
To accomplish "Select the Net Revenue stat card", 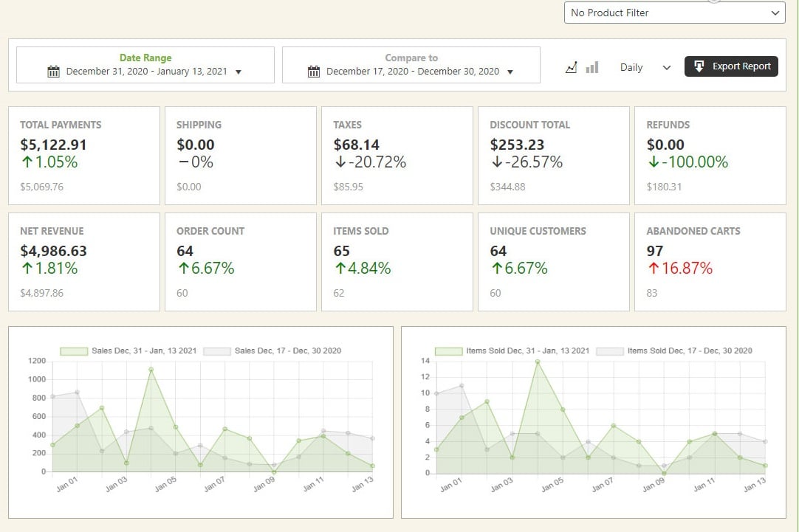I will [x=83, y=262].
